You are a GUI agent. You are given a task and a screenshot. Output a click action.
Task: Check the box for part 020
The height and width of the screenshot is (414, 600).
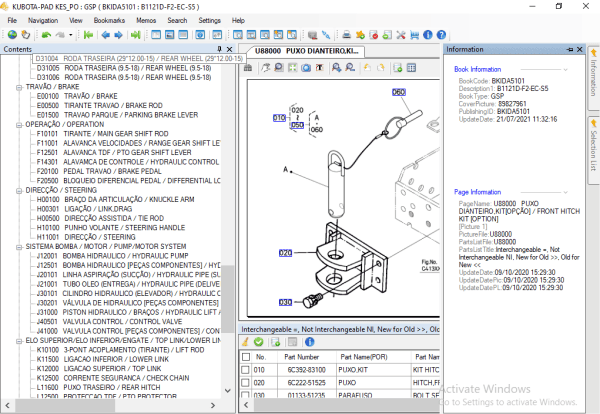(x=246, y=383)
